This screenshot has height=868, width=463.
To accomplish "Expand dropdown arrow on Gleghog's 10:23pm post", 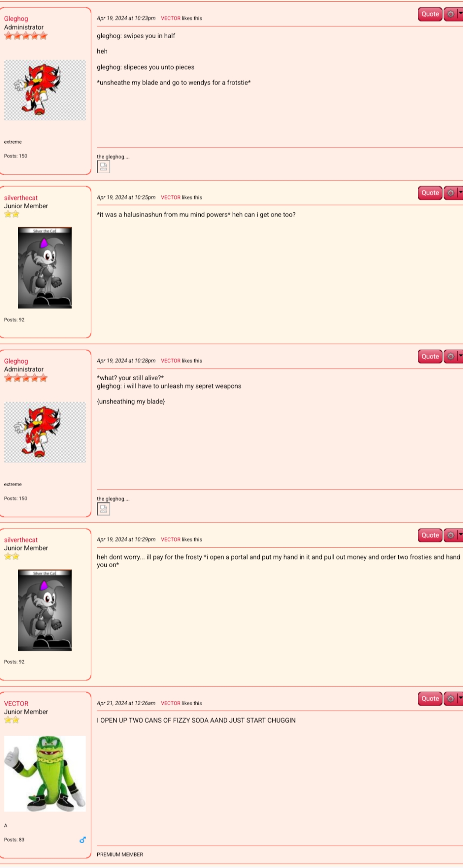I will tap(460, 14).
